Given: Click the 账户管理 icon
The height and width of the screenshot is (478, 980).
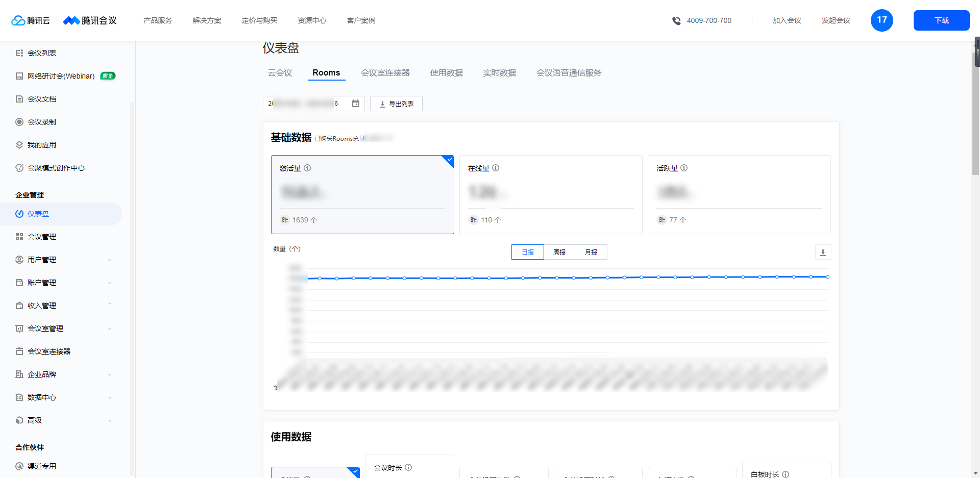Looking at the screenshot, I should (x=19, y=283).
